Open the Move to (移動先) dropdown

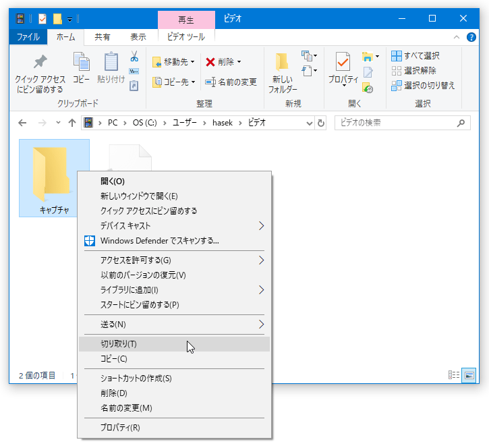click(173, 62)
